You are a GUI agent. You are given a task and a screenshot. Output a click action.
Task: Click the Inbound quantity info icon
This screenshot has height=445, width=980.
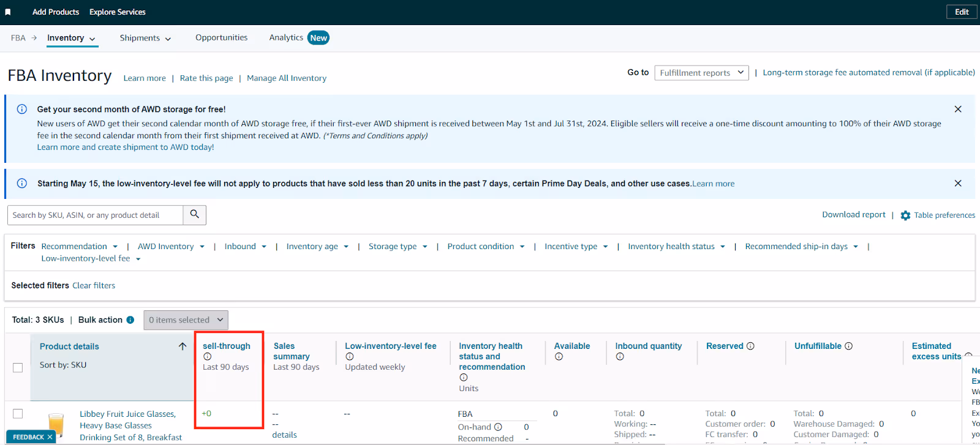point(620,356)
